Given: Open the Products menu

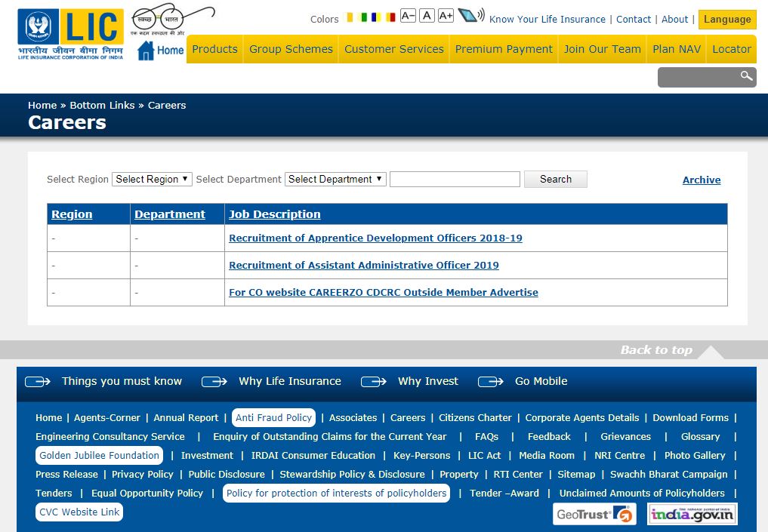Looking at the screenshot, I should pyautogui.click(x=214, y=49).
